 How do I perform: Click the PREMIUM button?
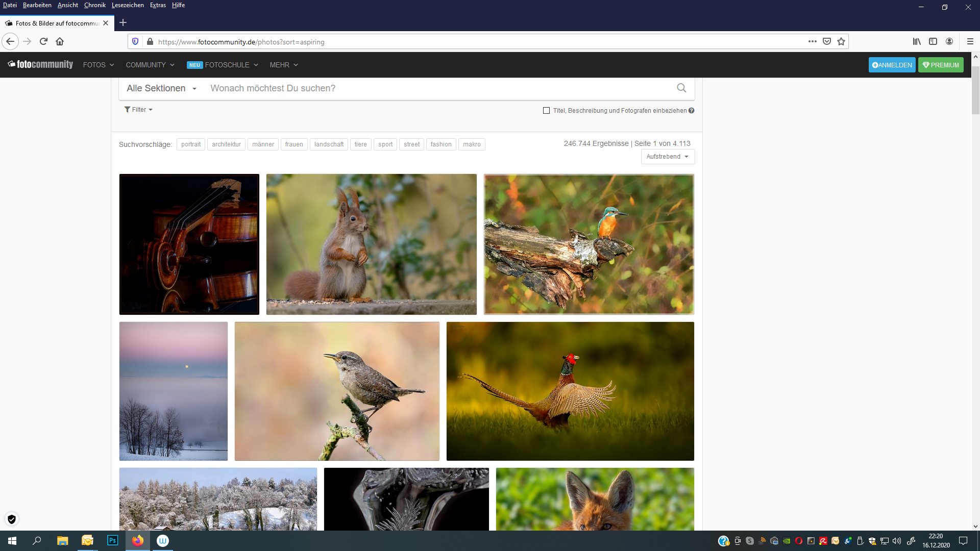[941, 65]
